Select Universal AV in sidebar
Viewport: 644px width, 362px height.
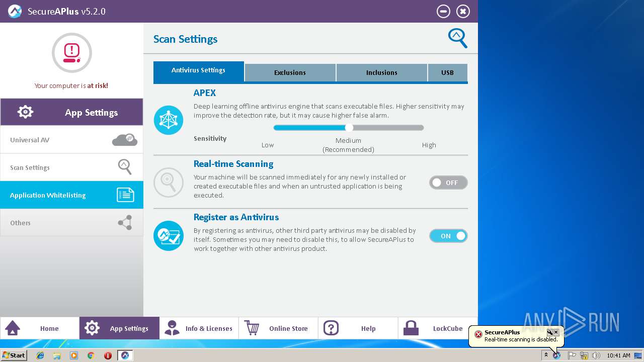[71, 140]
